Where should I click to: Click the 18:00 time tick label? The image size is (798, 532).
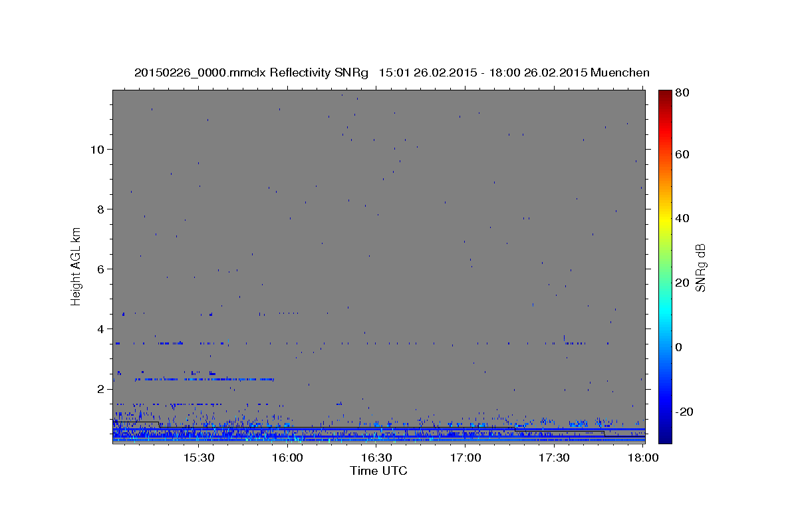[643, 458]
